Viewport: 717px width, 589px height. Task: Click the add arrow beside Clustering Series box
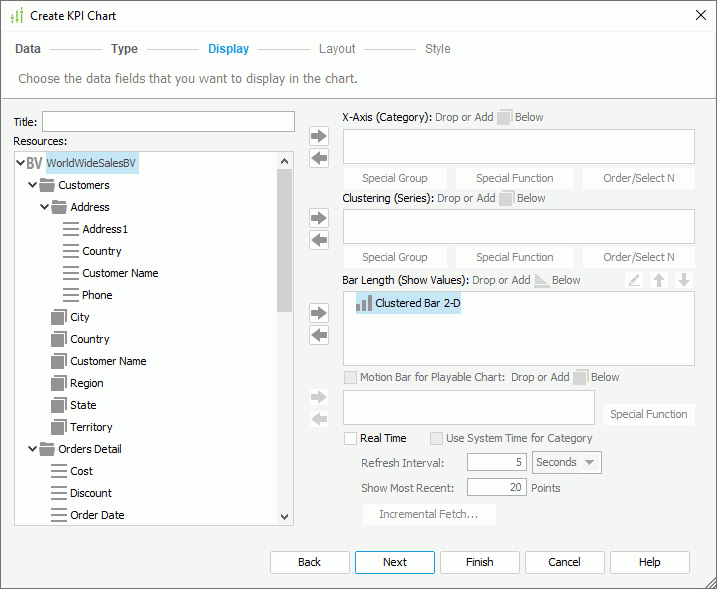point(319,218)
